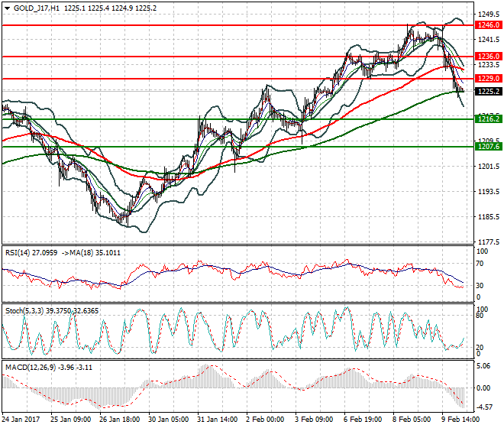Click the 8 Feb 05:00 time label

(412, 420)
